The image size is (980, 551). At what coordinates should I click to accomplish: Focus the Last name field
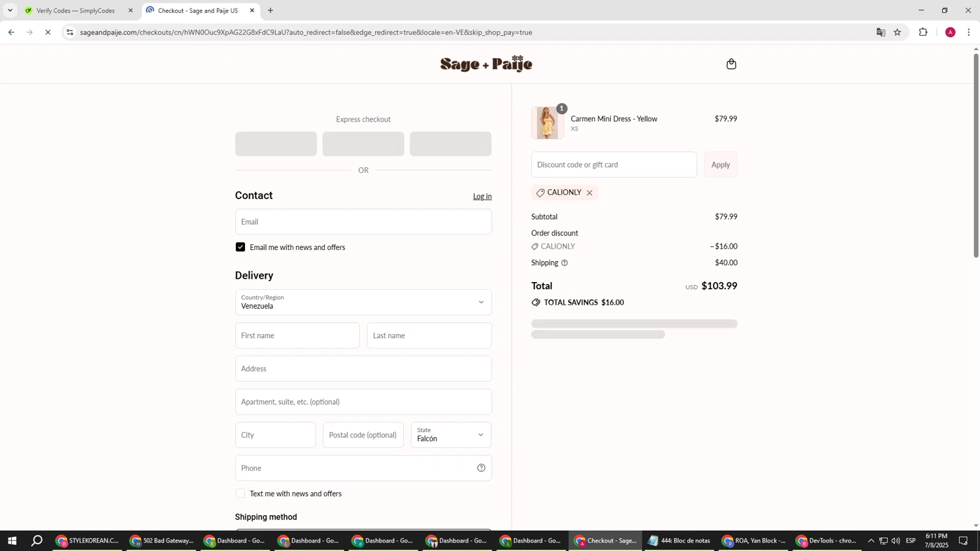(x=429, y=336)
